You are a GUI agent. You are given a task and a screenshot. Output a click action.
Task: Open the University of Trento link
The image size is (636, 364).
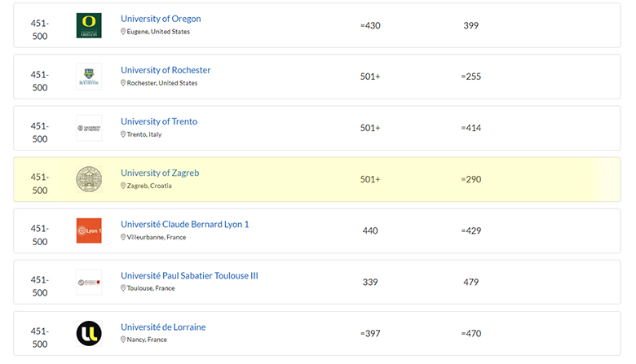pyautogui.click(x=159, y=121)
